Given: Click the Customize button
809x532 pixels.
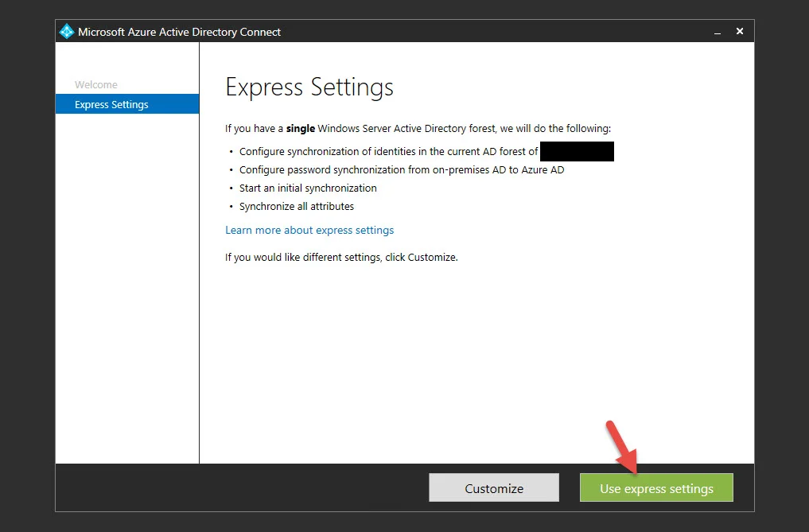Looking at the screenshot, I should click(494, 487).
